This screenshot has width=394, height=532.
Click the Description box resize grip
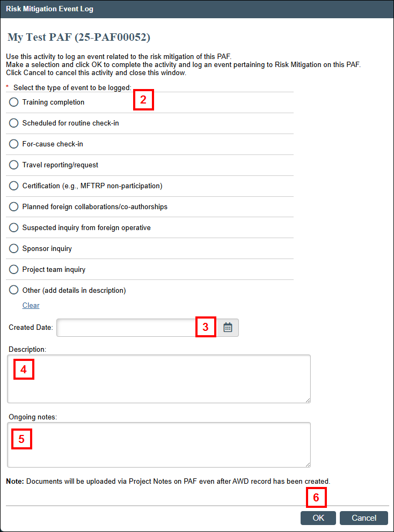coord(308,401)
